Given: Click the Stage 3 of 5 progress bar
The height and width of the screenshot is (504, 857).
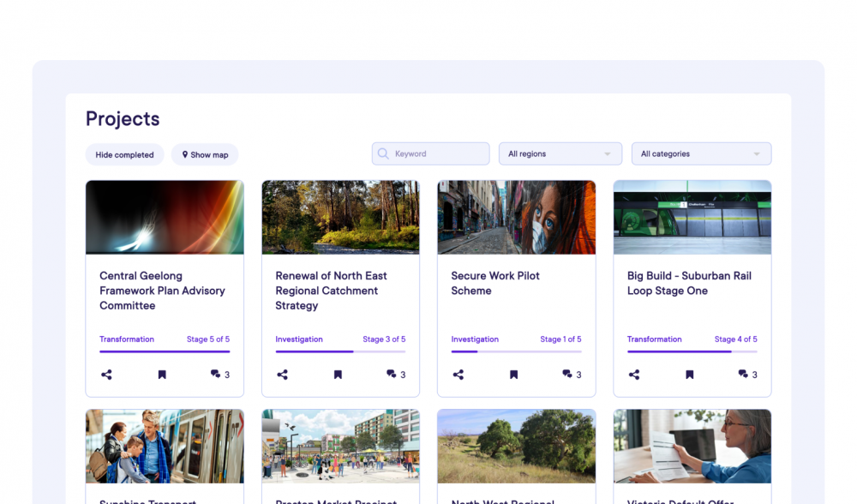Looking at the screenshot, I should pos(340,351).
